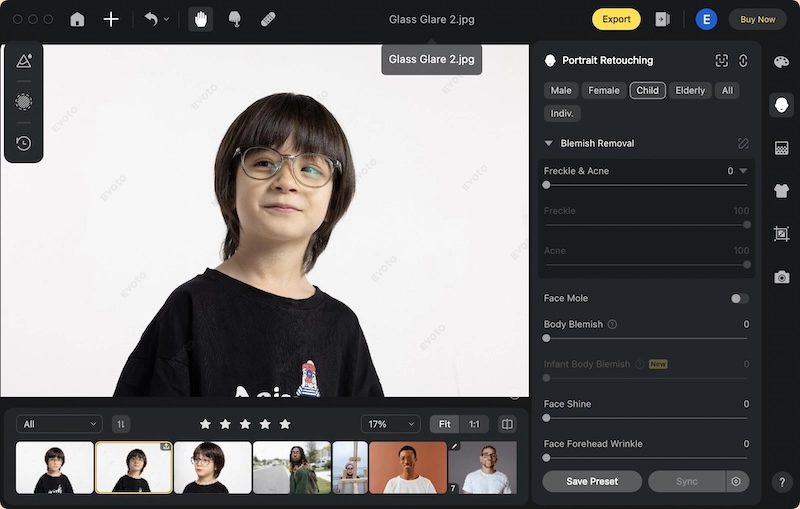Image resolution: width=800 pixels, height=509 pixels.
Task: Collapse the Blemish Removal section
Action: [549, 143]
